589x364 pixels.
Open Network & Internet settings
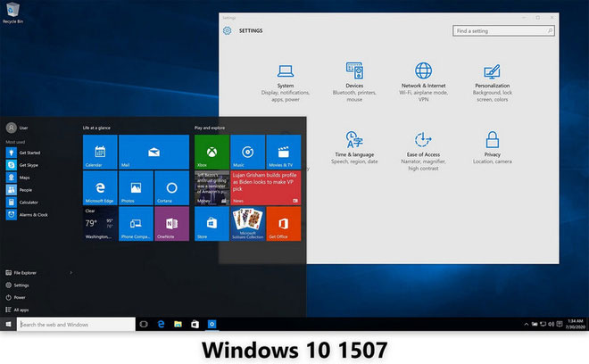pyautogui.click(x=423, y=83)
